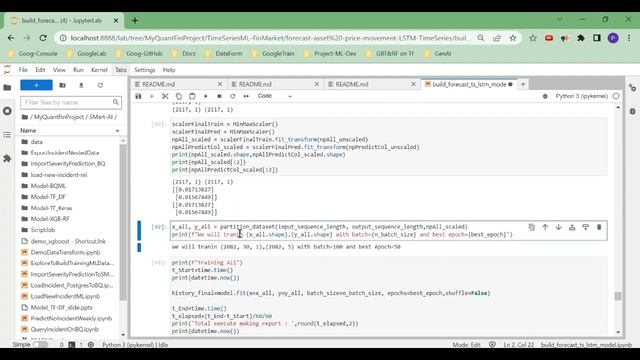This screenshot has height=360, width=640.
Task: Open the GoogleLab bookmark folder
Action: click(x=87, y=53)
